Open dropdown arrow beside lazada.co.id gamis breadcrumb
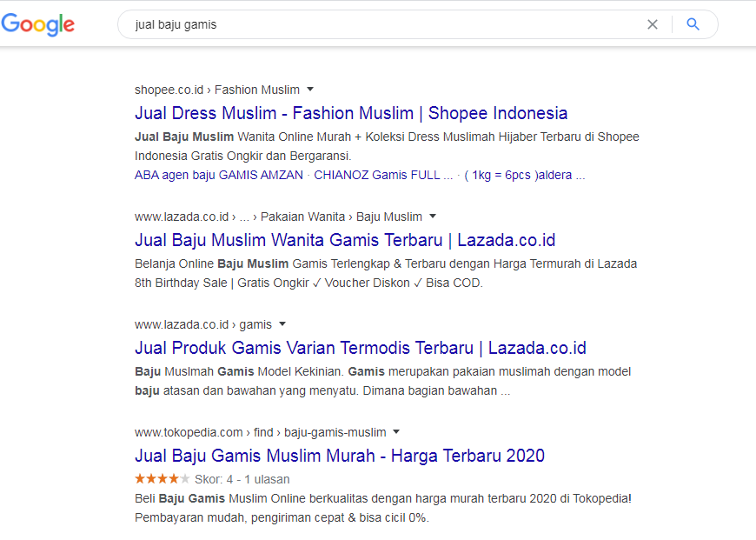756x540 pixels. click(x=282, y=324)
